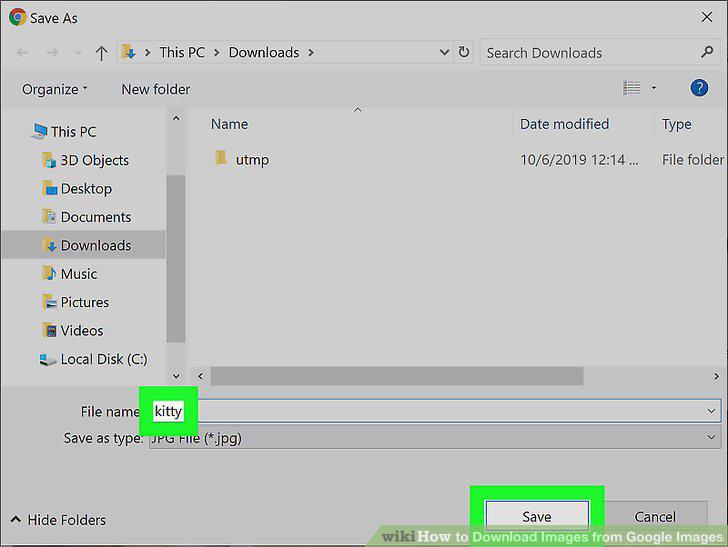Image resolution: width=728 pixels, height=547 pixels.
Task: Refresh the Downloads folder view
Action: pyautogui.click(x=463, y=52)
